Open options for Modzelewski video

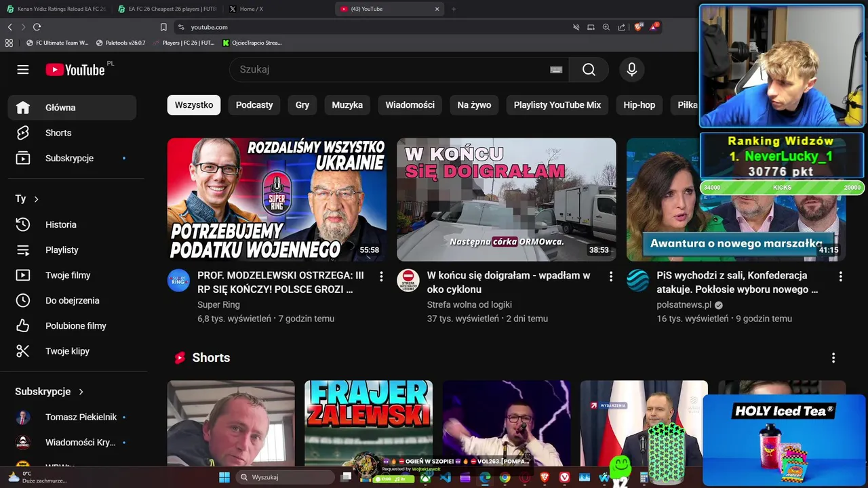[381, 277]
